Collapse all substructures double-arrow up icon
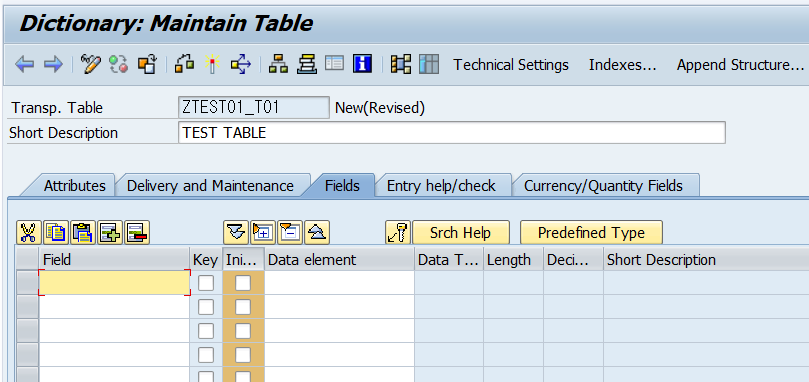The height and width of the screenshot is (382, 809). point(317,233)
